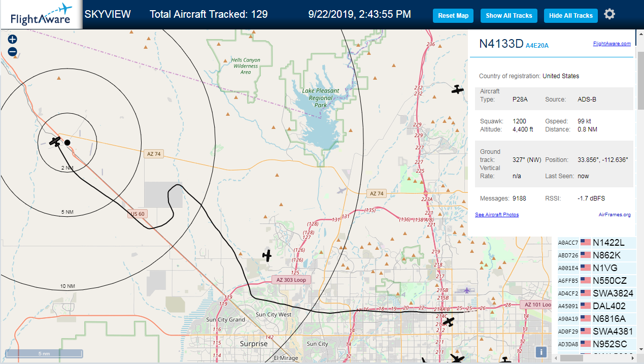
Task: Click the Hells Canyon Wilderness Area label
Action: point(245,66)
